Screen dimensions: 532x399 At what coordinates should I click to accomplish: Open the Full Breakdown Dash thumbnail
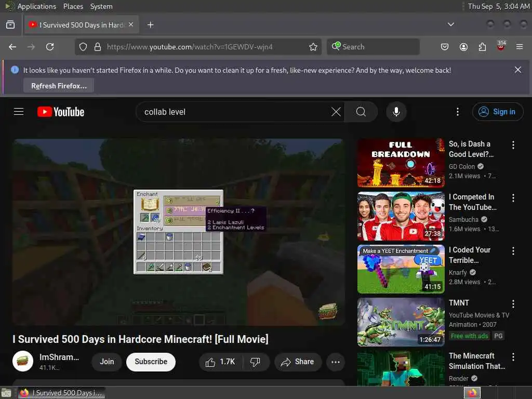pyautogui.click(x=401, y=163)
